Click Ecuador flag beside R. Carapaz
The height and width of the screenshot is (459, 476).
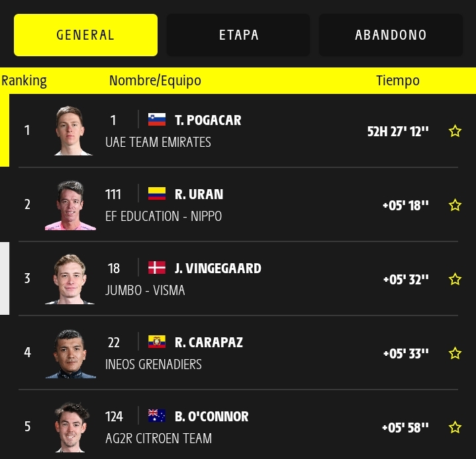pyautogui.click(x=157, y=341)
